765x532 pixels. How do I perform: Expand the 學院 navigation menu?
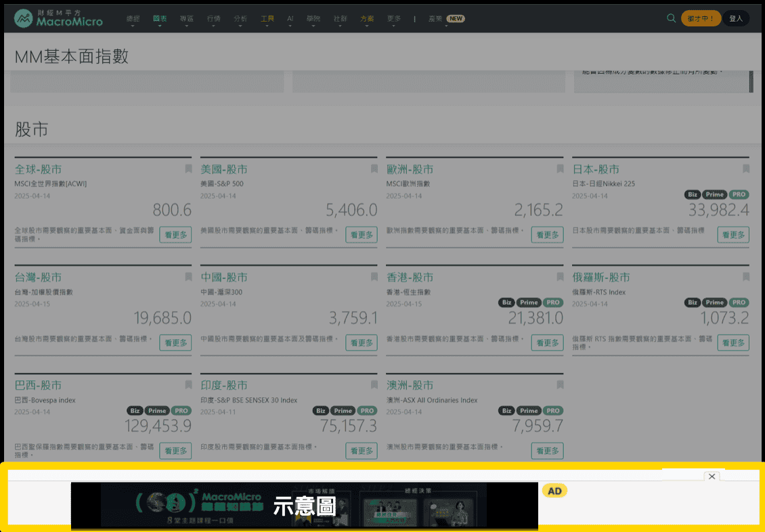[x=313, y=18]
